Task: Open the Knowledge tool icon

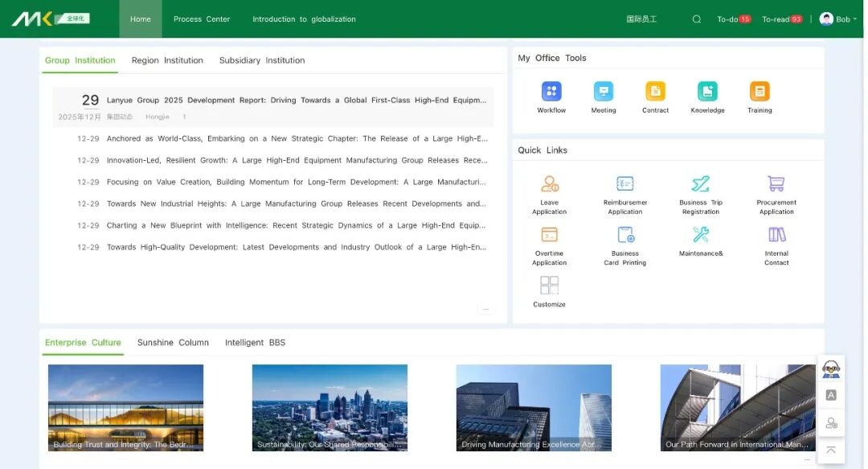Action: point(707,92)
